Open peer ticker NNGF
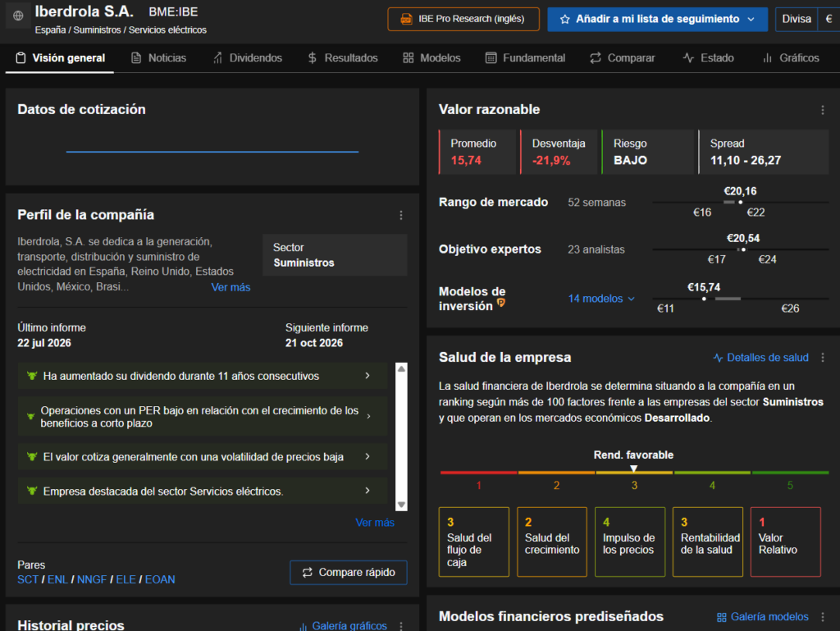Viewport: 840px width, 631px height. click(92, 579)
